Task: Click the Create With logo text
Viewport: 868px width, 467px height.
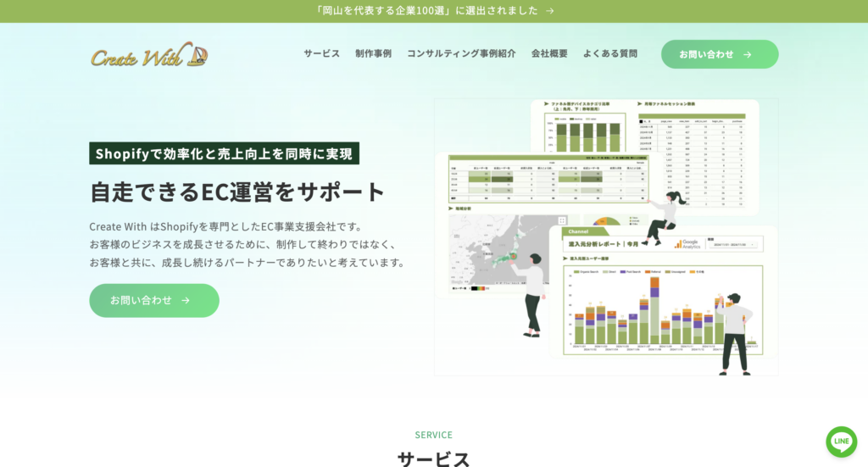Action: pos(136,58)
